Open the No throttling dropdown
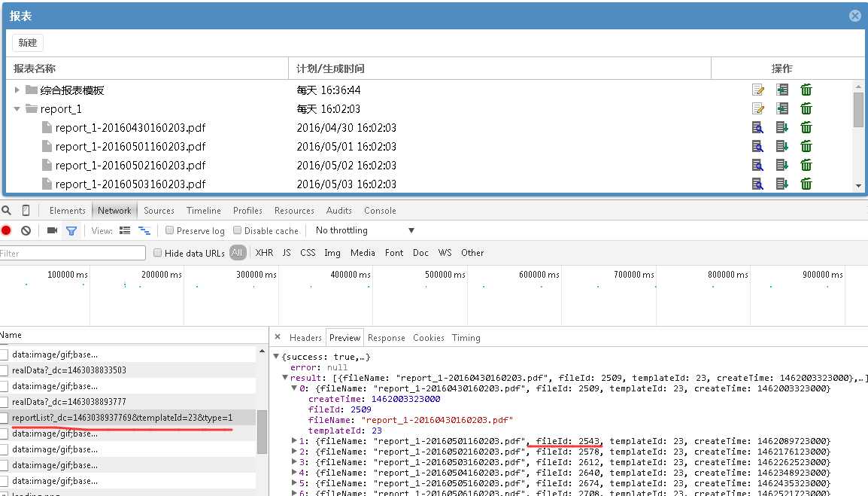Image resolution: width=868 pixels, height=496 pixels. click(365, 230)
